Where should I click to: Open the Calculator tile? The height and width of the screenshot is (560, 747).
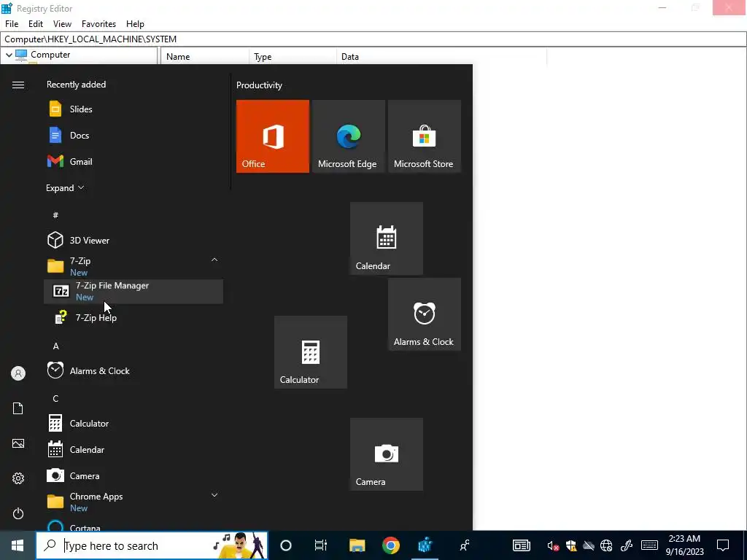pyautogui.click(x=311, y=352)
